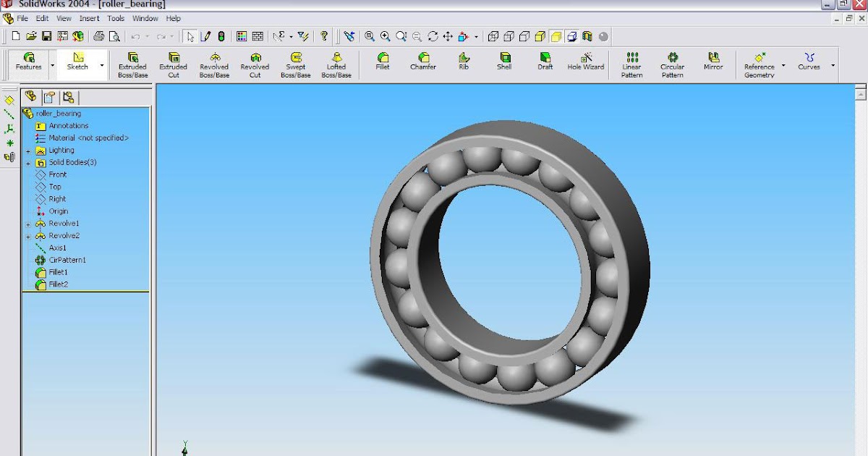Open Print Preview icon

(114, 35)
